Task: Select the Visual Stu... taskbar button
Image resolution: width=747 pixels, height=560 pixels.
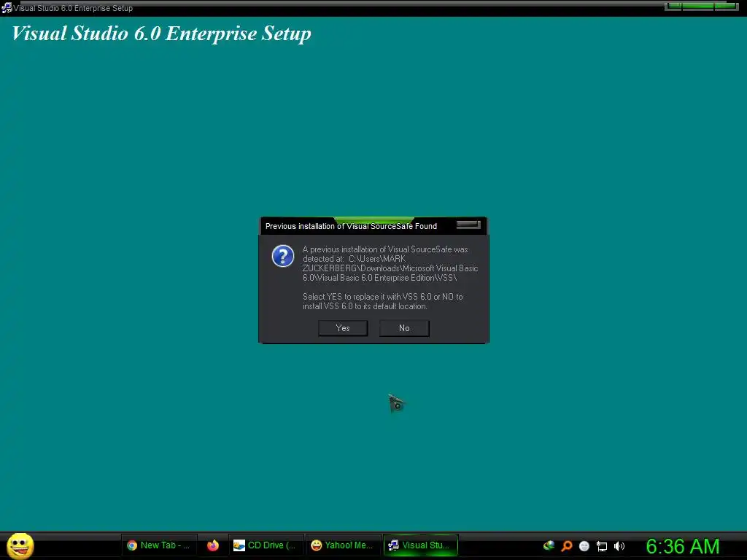Action: click(x=421, y=545)
